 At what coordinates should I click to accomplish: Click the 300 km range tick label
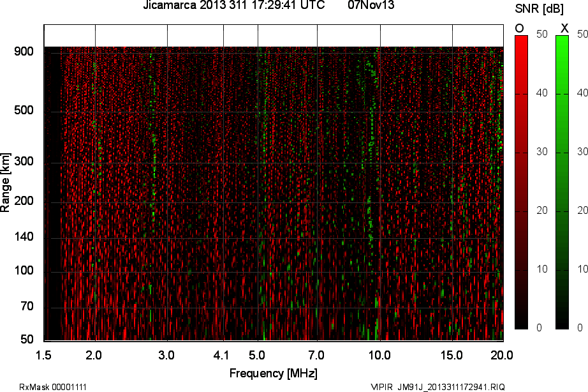point(24,162)
